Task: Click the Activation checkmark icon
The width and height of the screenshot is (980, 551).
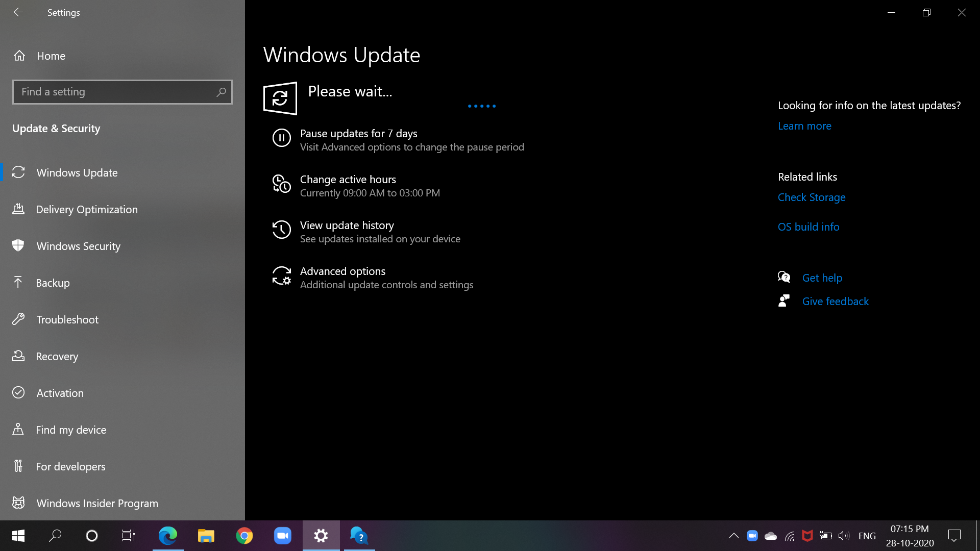Action: coord(18,392)
